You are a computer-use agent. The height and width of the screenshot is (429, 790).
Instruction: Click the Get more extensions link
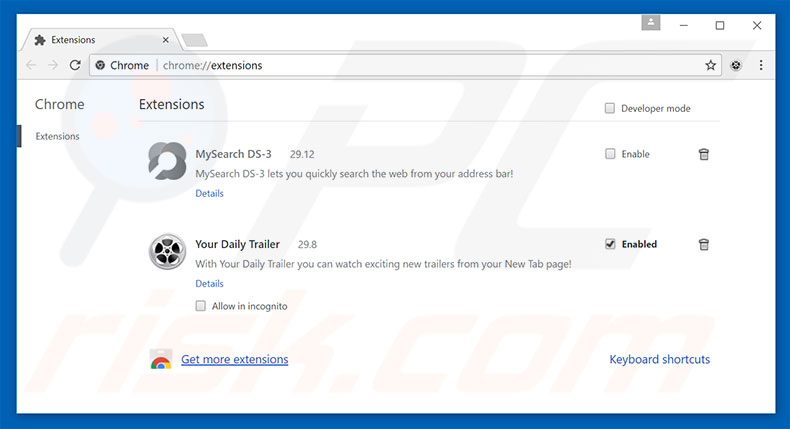tap(235, 359)
